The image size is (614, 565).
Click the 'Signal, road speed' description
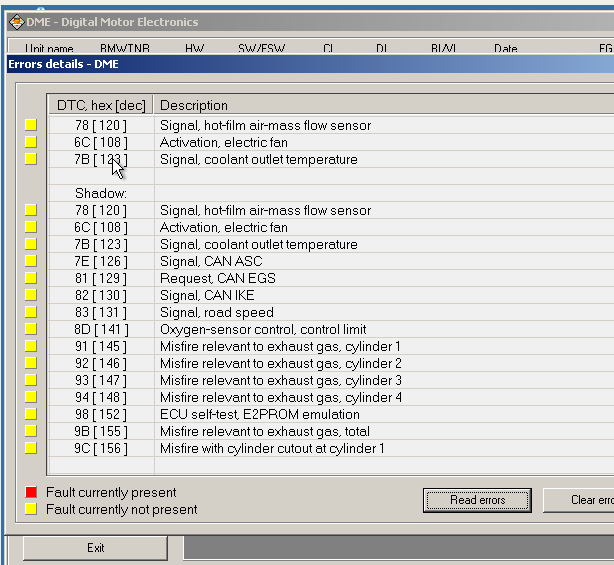coord(217,312)
